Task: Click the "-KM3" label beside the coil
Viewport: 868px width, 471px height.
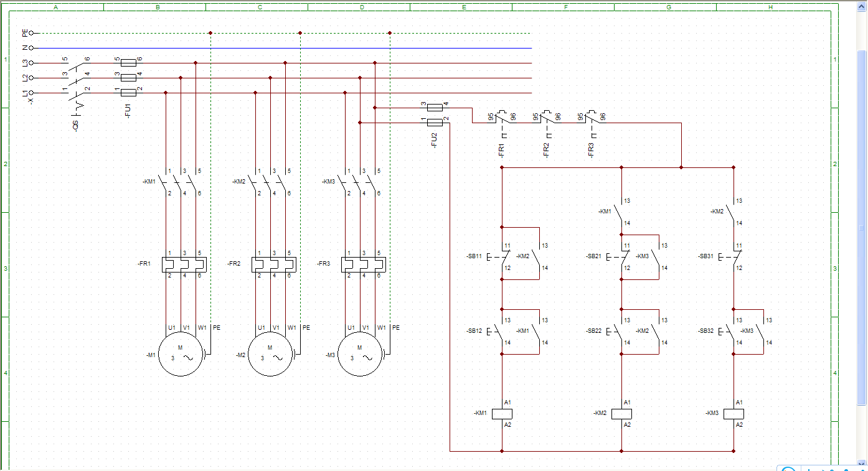Action: click(712, 413)
